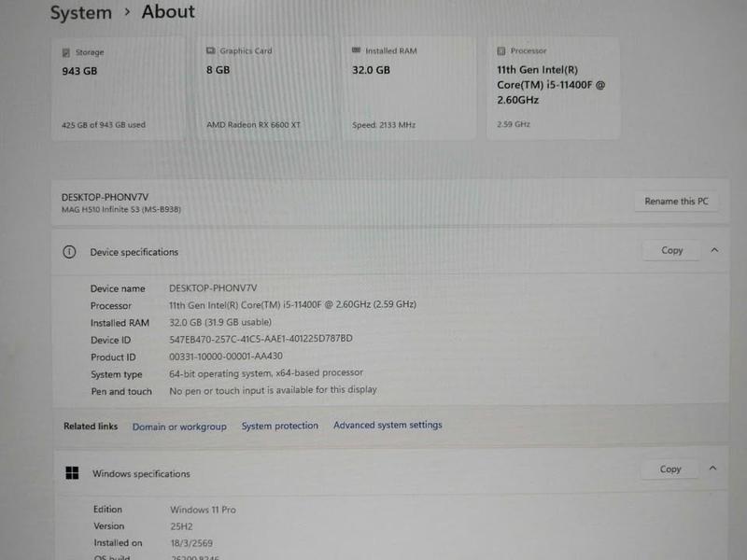Select 'AMD Radeon RX 6600 XT' text

tap(253, 125)
